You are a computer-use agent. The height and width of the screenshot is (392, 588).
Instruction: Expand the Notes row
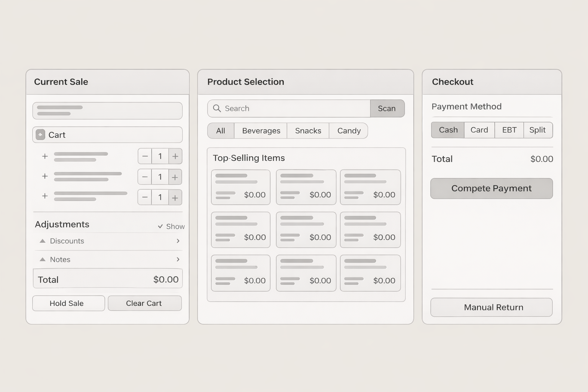[x=60, y=260]
